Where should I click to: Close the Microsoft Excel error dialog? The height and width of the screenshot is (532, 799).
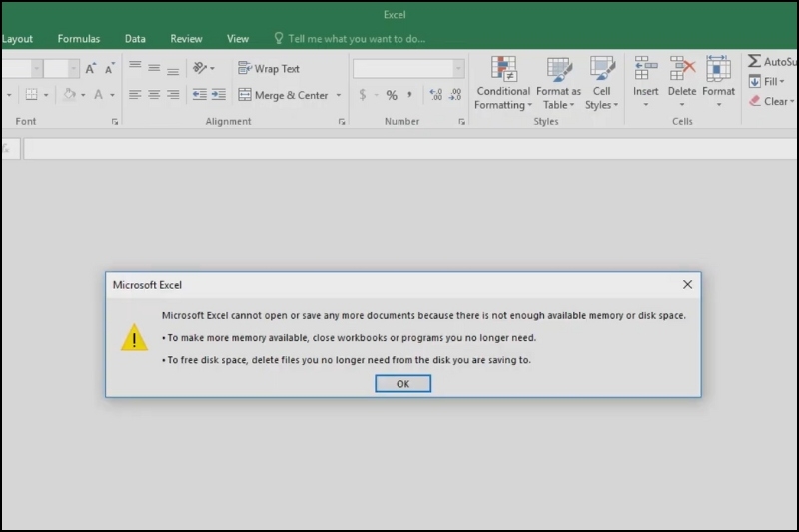tap(687, 285)
